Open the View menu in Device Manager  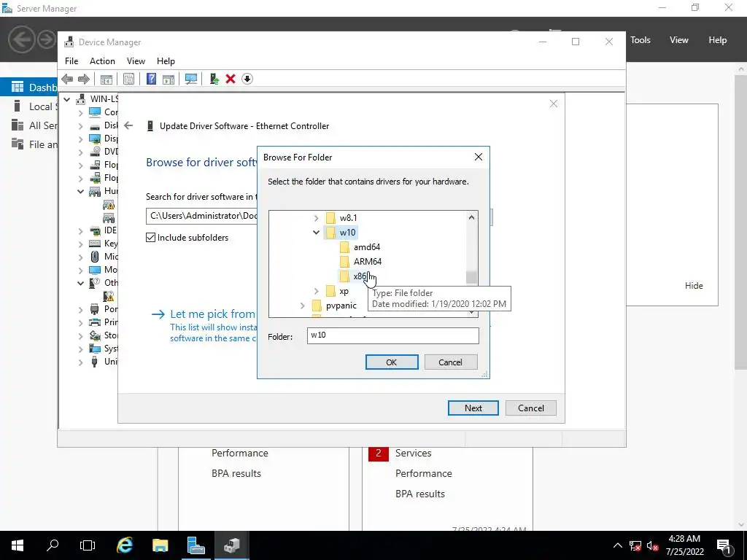136,61
